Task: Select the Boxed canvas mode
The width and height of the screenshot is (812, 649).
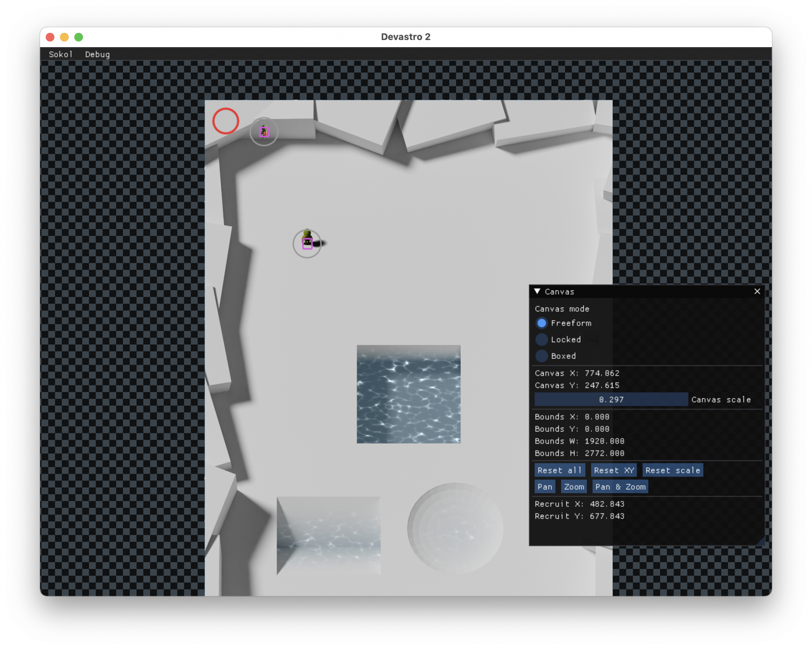Action: pos(542,356)
